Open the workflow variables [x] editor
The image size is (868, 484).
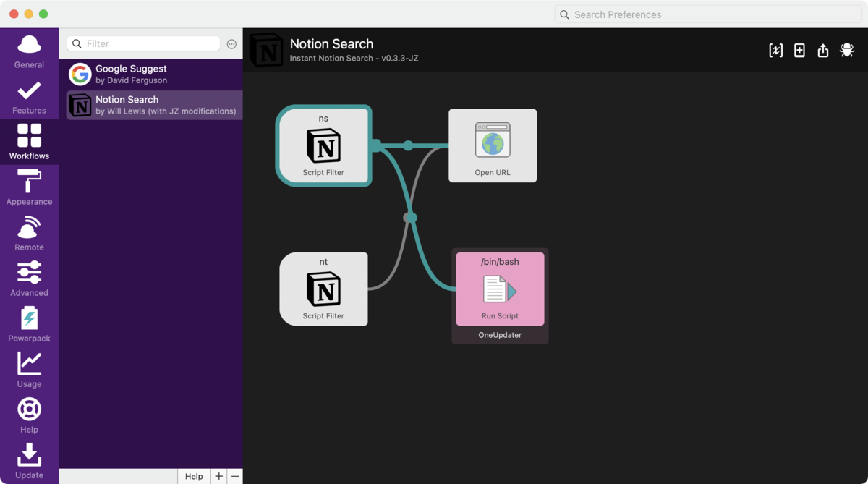(x=775, y=50)
